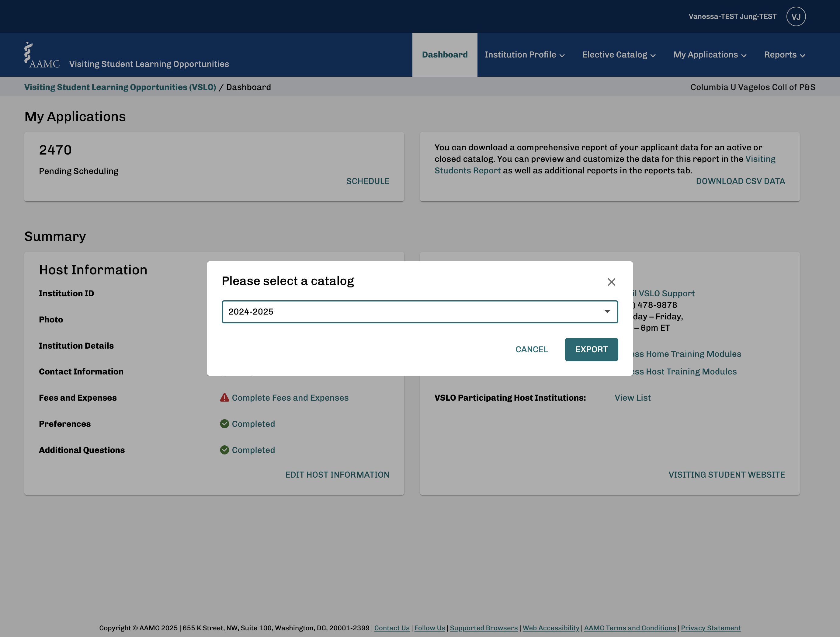Viewport: 840px width, 637px height.
Task: Open Complete Fees and Expenses link
Action: [290, 398]
